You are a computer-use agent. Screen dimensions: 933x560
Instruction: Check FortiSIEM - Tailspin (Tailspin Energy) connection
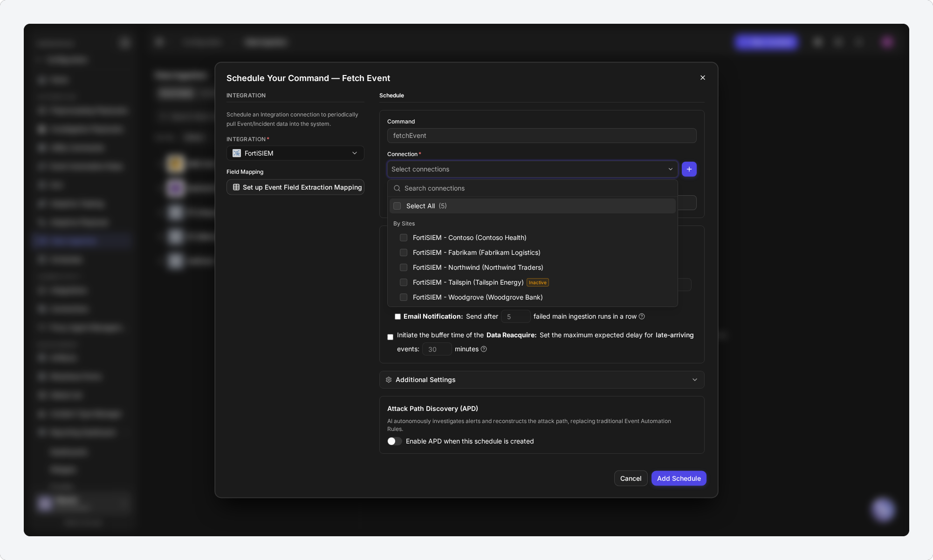(x=404, y=282)
